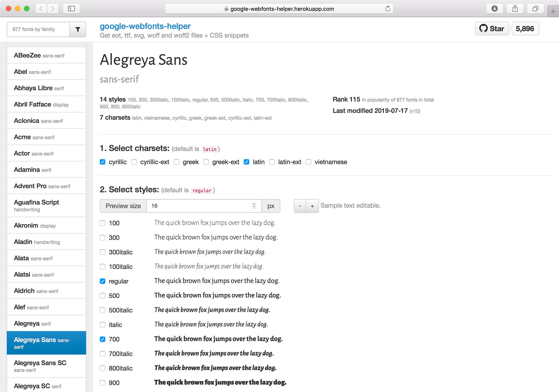Check the 900 style checkbox
The image size is (559, 392).
click(103, 383)
